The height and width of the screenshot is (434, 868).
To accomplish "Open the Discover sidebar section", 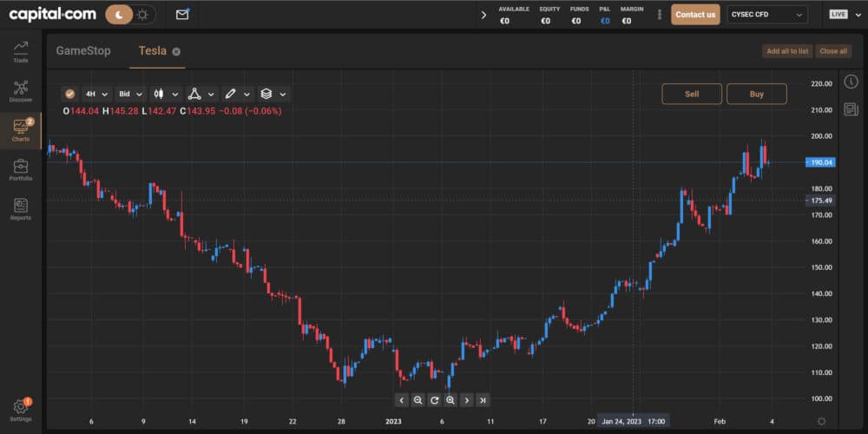I will click(21, 91).
